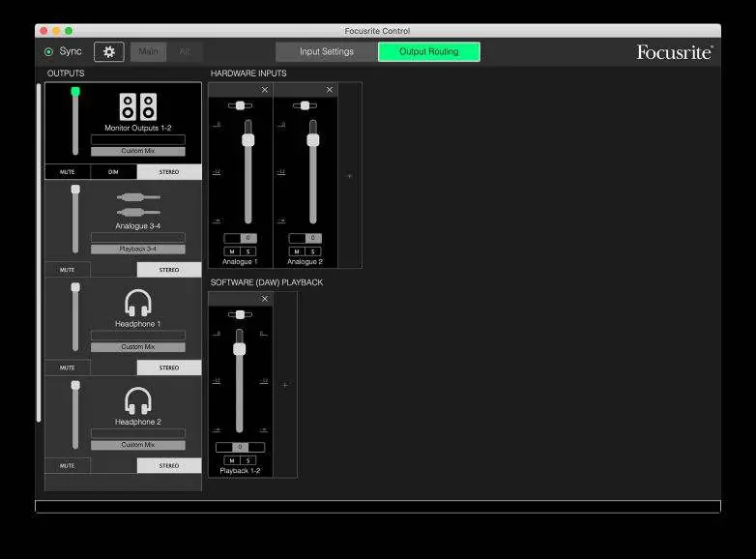This screenshot has width=756, height=559.
Task: Switch to the Output Routing tab
Action: [x=429, y=51]
